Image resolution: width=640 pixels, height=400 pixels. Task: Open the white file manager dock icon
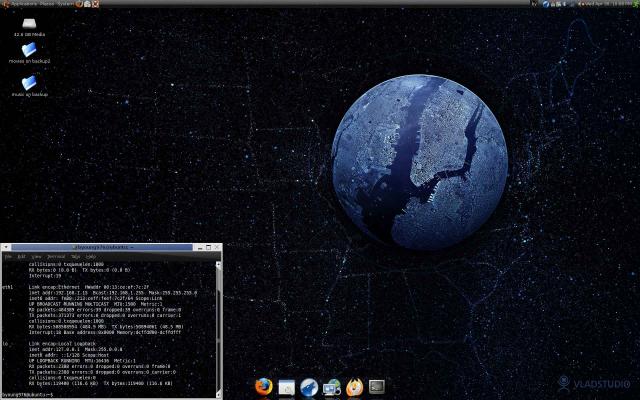point(287,387)
